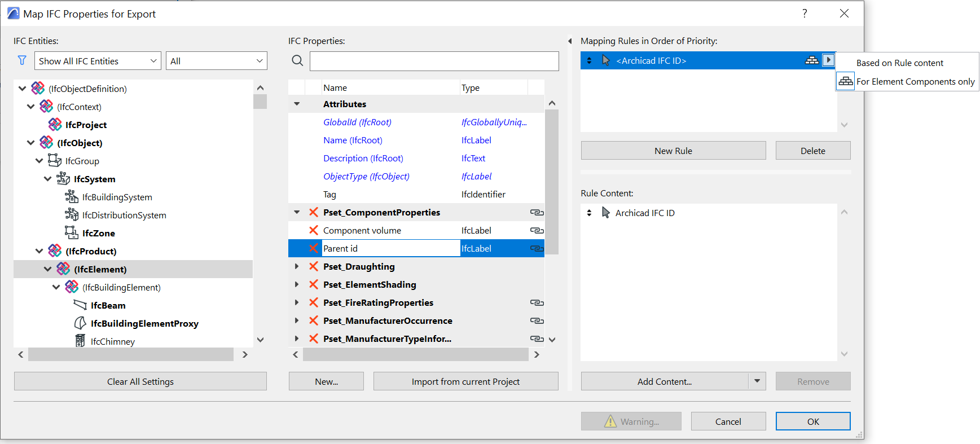Expand the Pset_ManufacturerOccurrence group

pos(297,320)
